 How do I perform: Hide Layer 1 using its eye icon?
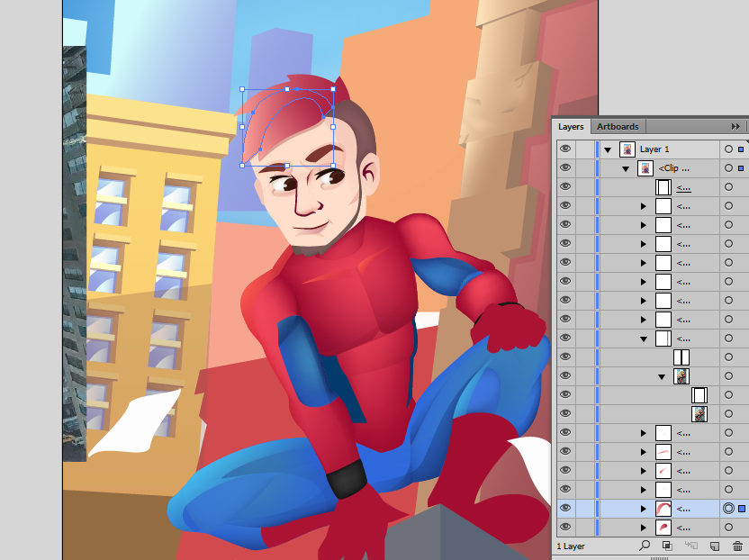[x=565, y=149]
